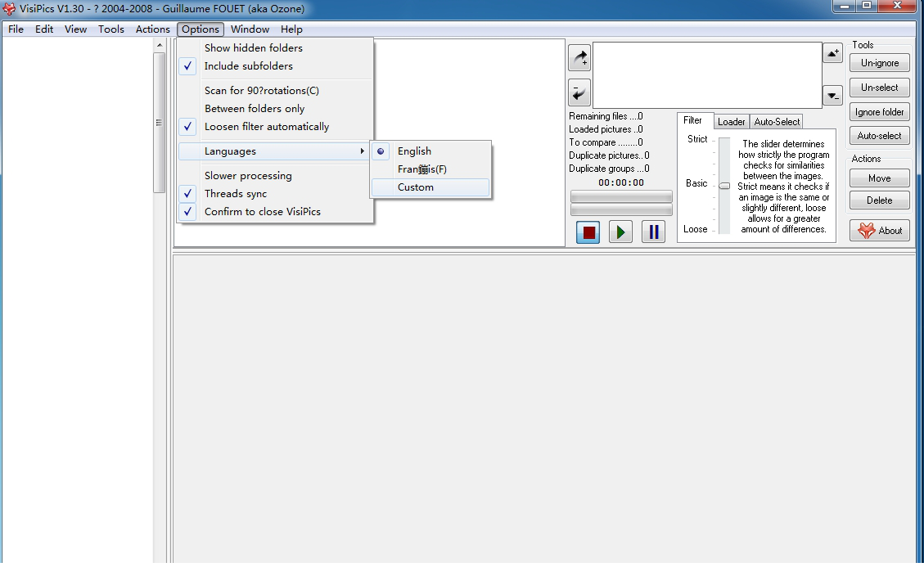Click the folder list box

[707, 74]
